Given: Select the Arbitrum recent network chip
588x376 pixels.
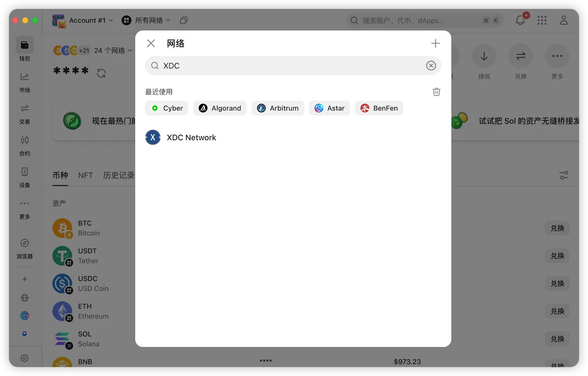Looking at the screenshot, I should coord(277,108).
